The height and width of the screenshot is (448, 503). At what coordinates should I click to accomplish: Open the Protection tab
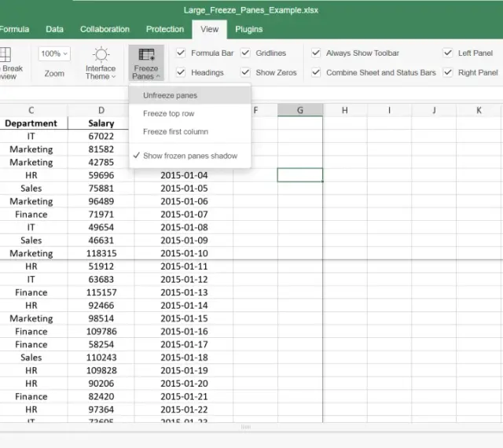[165, 29]
